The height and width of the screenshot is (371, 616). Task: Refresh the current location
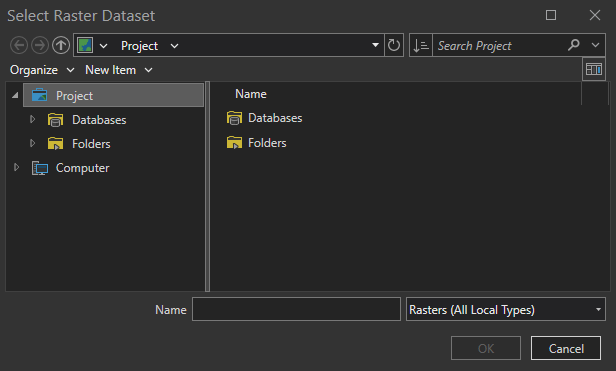coord(394,45)
